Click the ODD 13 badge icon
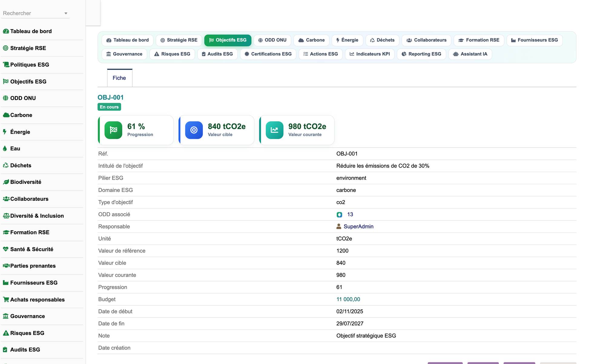The height and width of the screenshot is (364, 589). pos(339,215)
